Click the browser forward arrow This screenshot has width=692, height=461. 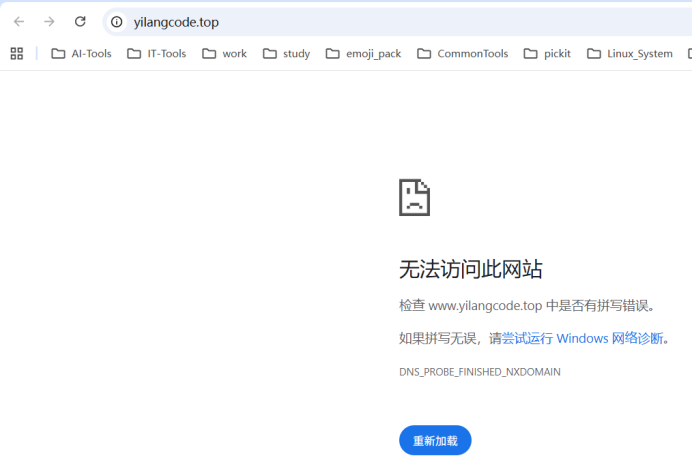click(49, 22)
